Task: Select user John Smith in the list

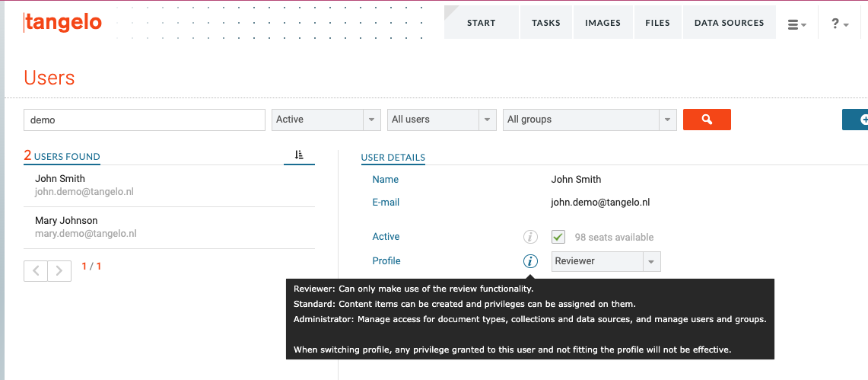Action: tap(170, 186)
